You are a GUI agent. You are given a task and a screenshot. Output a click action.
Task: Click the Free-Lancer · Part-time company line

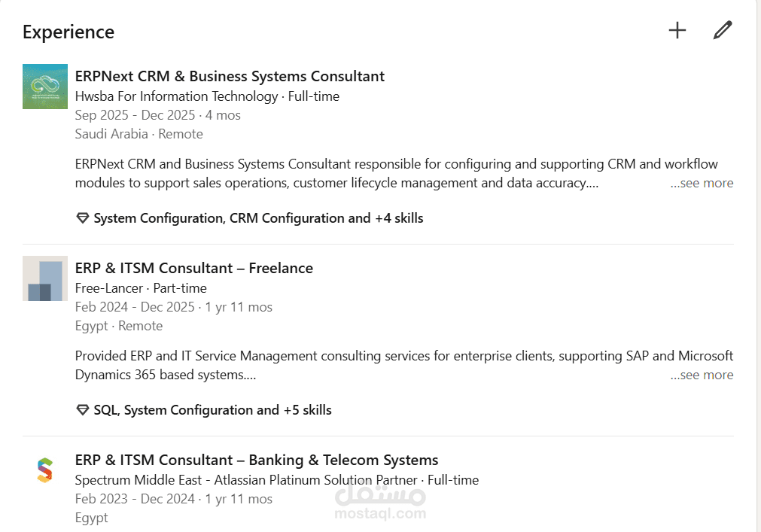(x=141, y=288)
